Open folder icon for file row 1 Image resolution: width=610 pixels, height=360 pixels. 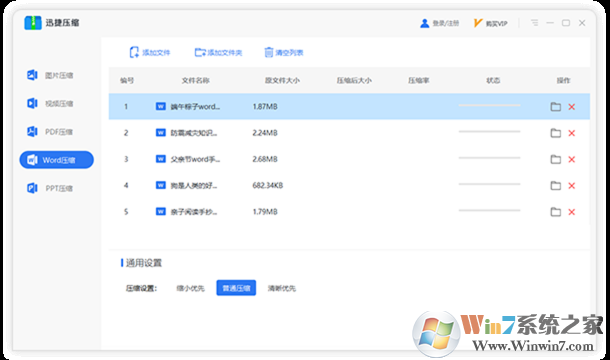pyautogui.click(x=556, y=107)
